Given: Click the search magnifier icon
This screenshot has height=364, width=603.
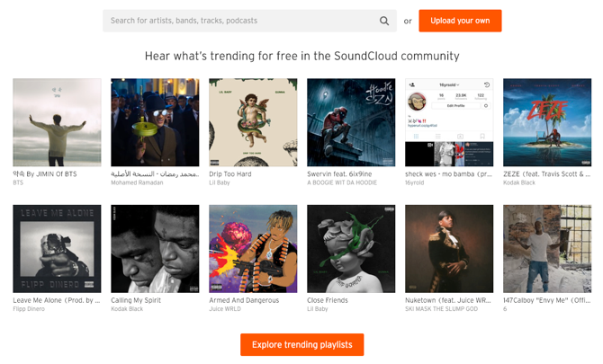Looking at the screenshot, I should pos(384,21).
